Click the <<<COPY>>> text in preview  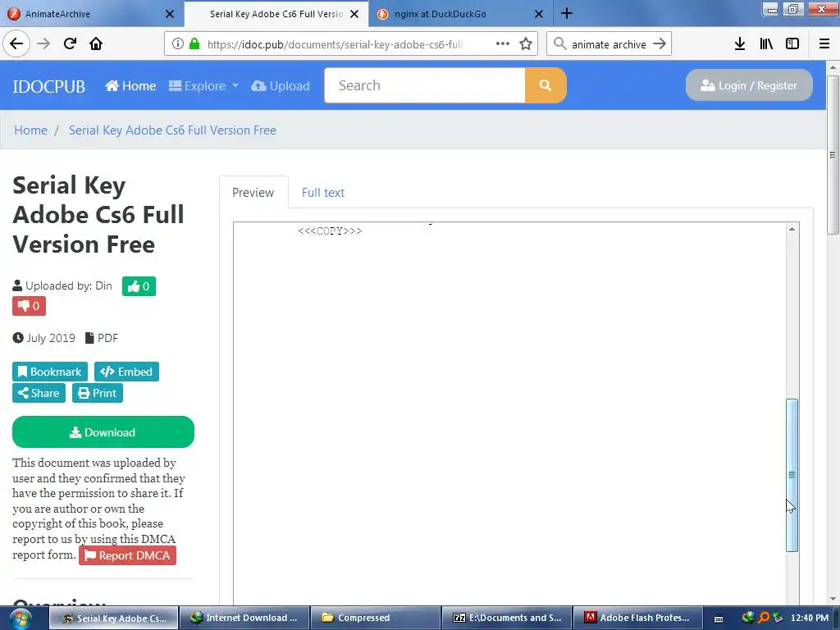click(x=330, y=231)
